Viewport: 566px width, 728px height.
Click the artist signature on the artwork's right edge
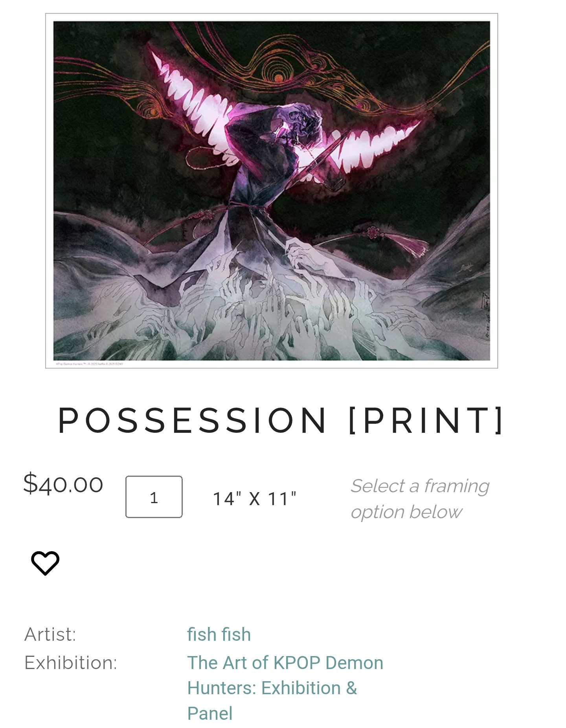(486, 314)
